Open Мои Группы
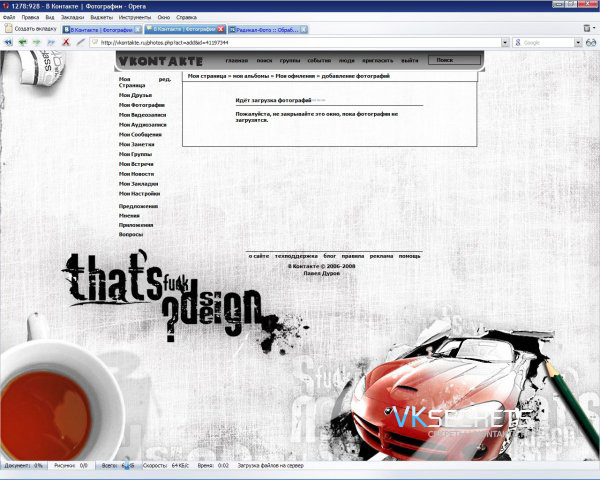The image size is (600, 480). pyautogui.click(x=135, y=154)
